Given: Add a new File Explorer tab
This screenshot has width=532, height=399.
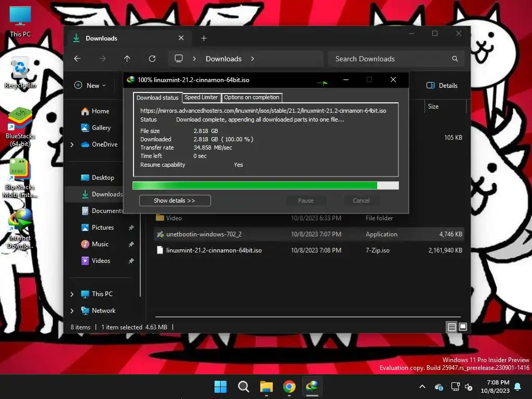Looking at the screenshot, I should [204, 38].
